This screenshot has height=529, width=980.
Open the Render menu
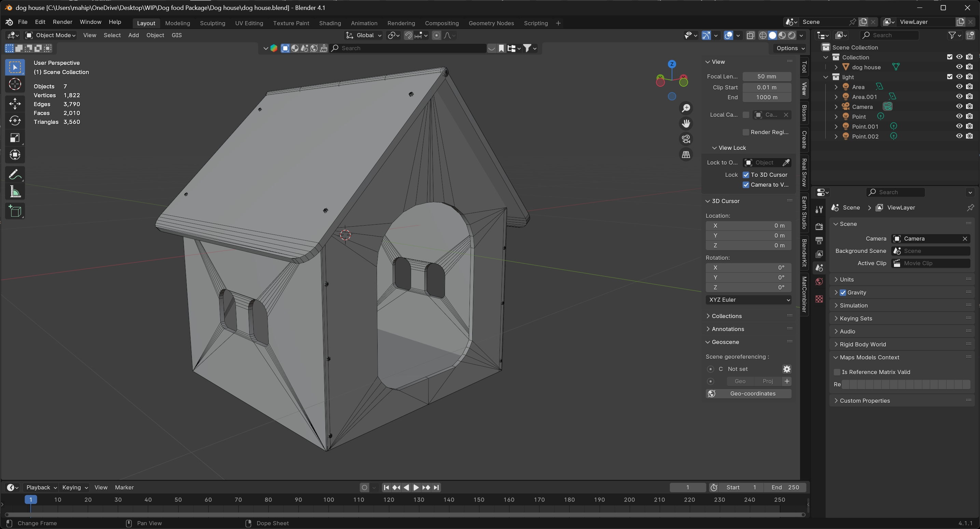(x=62, y=22)
